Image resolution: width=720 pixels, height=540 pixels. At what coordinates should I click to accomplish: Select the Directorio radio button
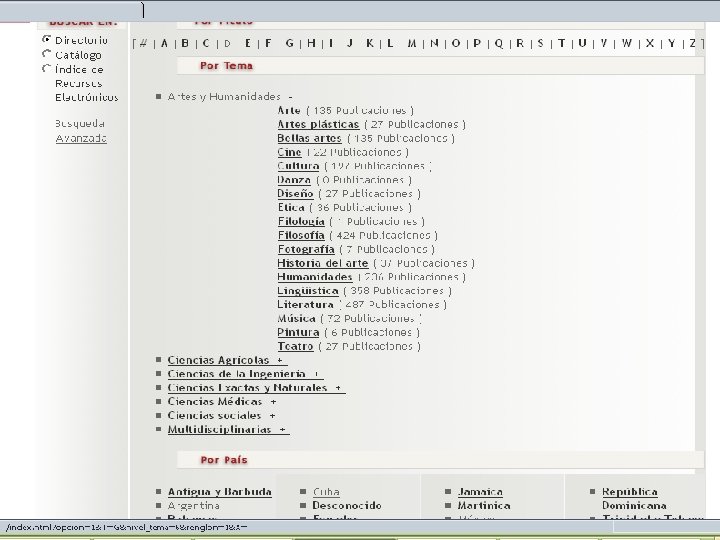46,39
